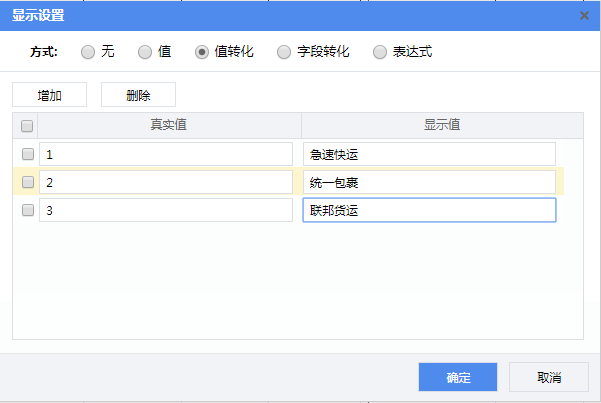Click into the 联邦货运 display value field
The width and height of the screenshot is (601, 403).
(428, 210)
